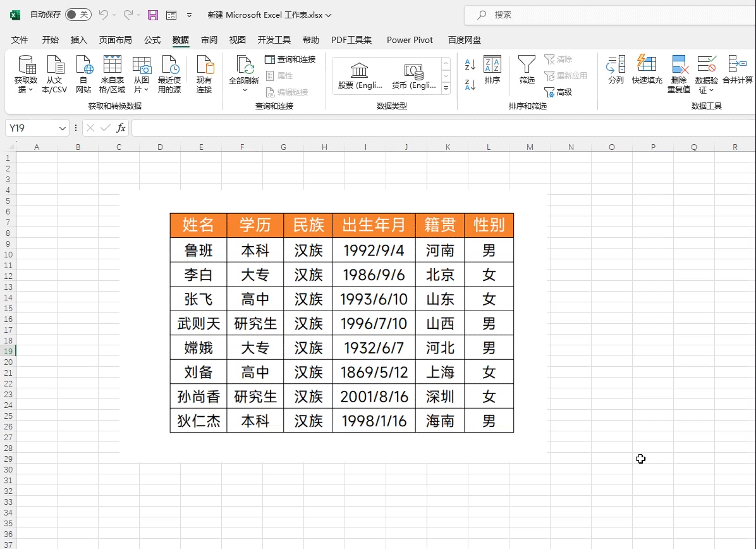Click the 出生年月 header cell

coord(374,225)
